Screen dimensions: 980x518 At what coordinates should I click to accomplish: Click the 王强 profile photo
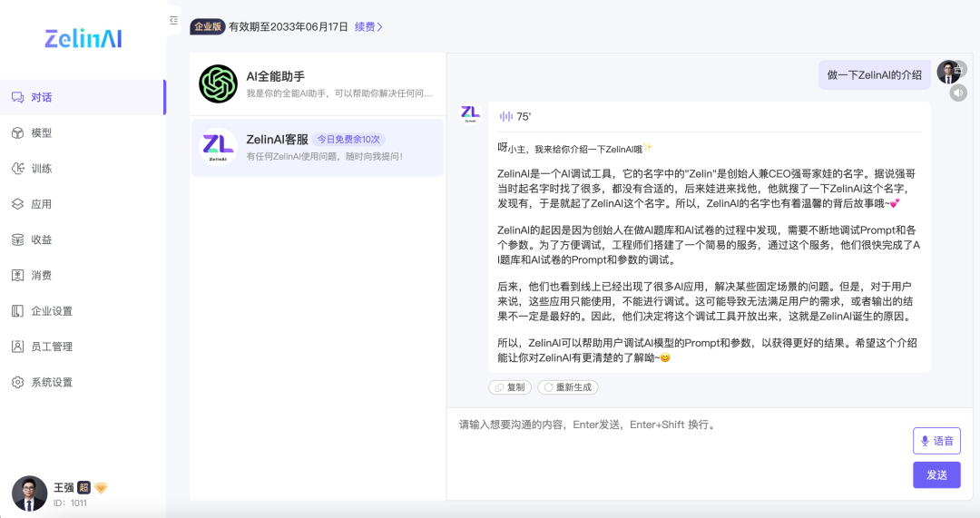(29, 493)
